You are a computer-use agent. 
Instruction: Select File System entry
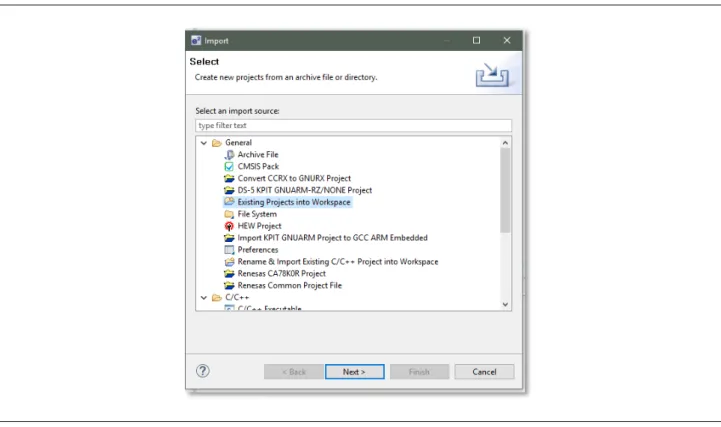258,214
